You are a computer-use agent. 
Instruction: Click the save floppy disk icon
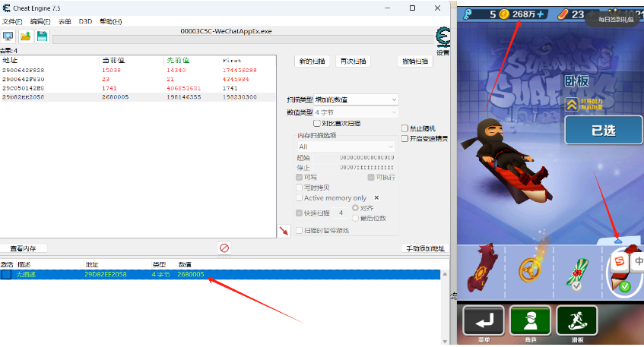point(43,36)
